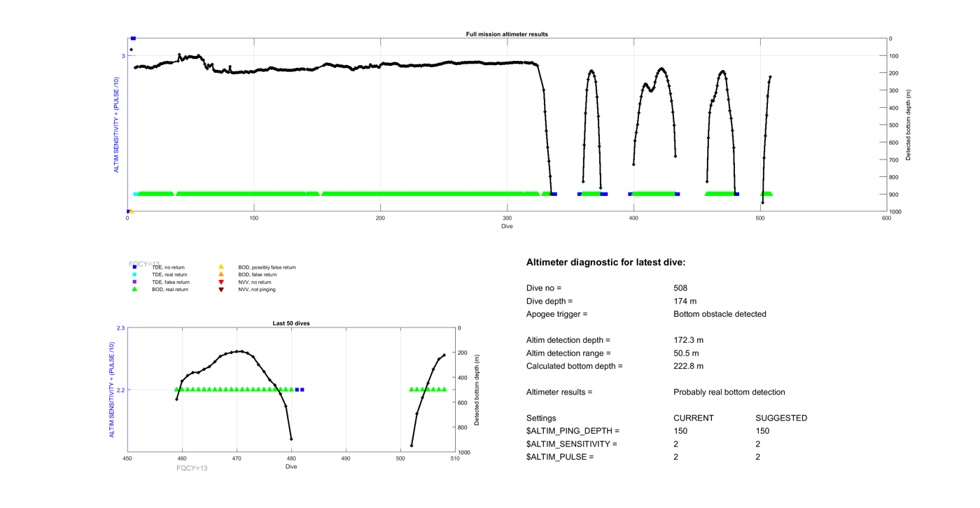Click the 'Dive' x-axis label of the full mission chart
This screenshot has width=980, height=508.
tap(507, 227)
